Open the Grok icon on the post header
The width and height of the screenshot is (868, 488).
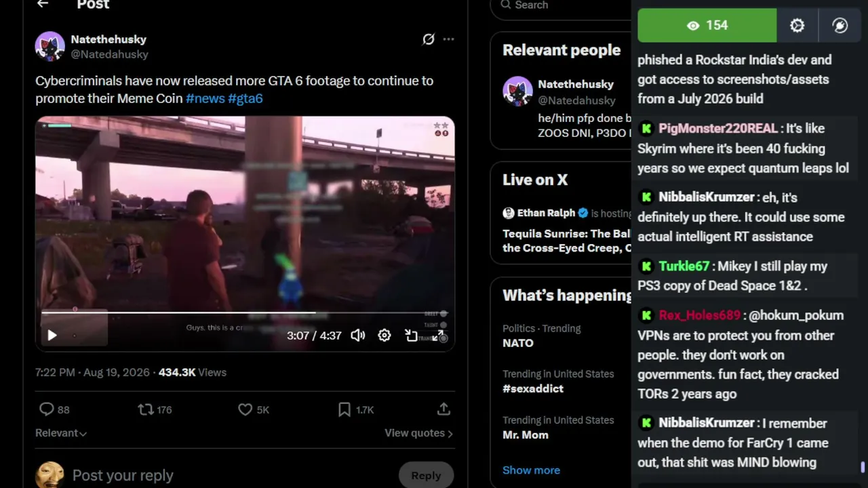point(429,39)
